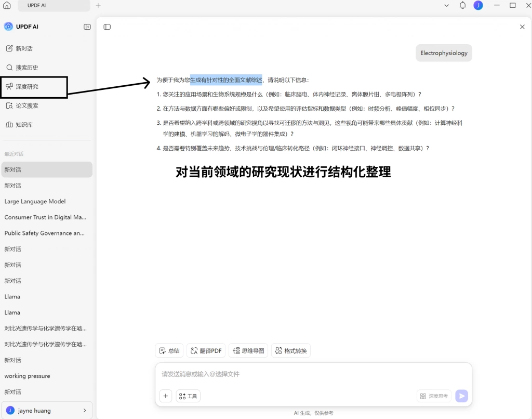
Task: Click the 格式转换 quick action button
Action: click(x=291, y=351)
